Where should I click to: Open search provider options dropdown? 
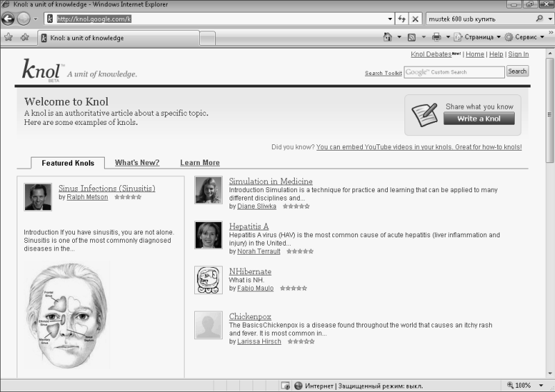tap(549, 19)
